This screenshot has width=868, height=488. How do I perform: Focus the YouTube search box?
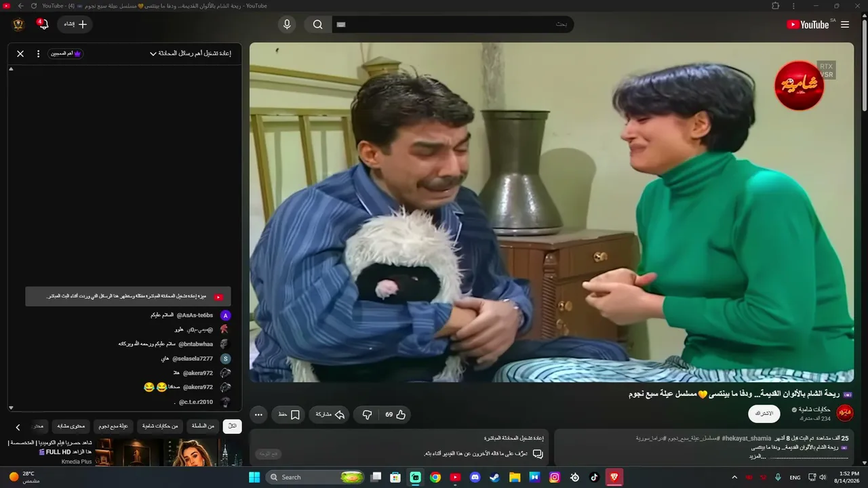[x=453, y=24]
